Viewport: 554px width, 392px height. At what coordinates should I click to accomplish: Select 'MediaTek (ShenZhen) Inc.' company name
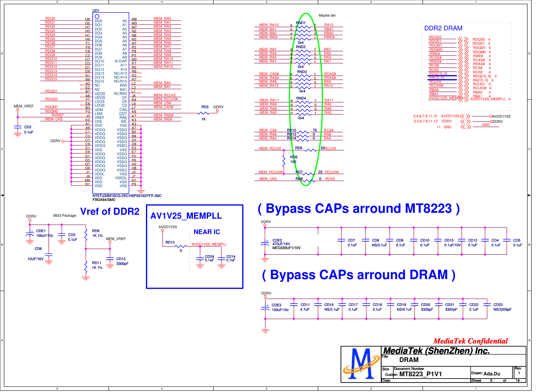pyautogui.click(x=436, y=351)
